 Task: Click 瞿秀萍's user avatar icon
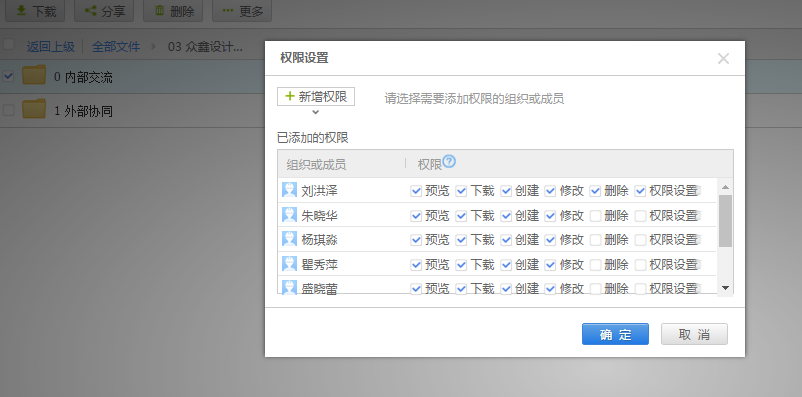coord(289,264)
